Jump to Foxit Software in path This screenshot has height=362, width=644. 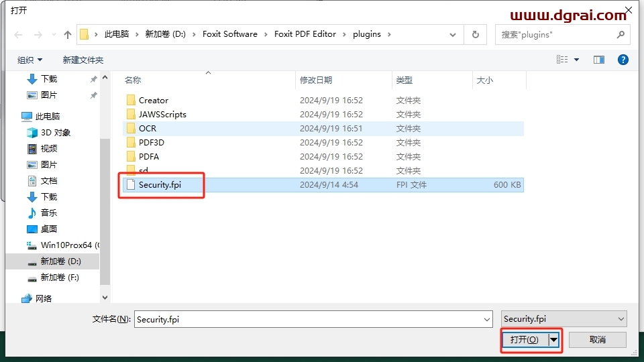click(230, 34)
